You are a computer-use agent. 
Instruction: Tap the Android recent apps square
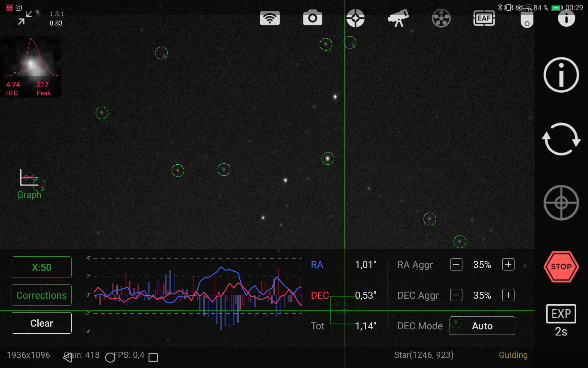[x=153, y=357]
